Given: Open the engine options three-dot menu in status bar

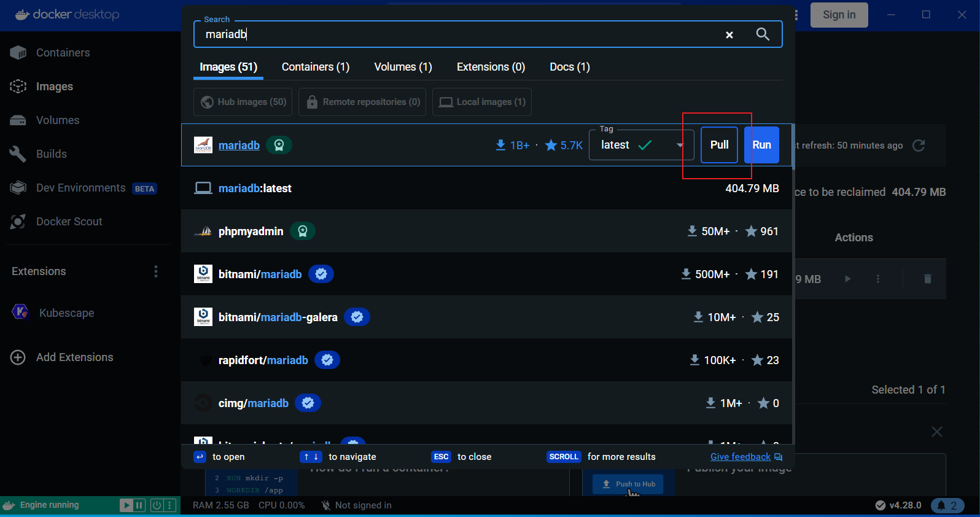Looking at the screenshot, I should point(170,505).
